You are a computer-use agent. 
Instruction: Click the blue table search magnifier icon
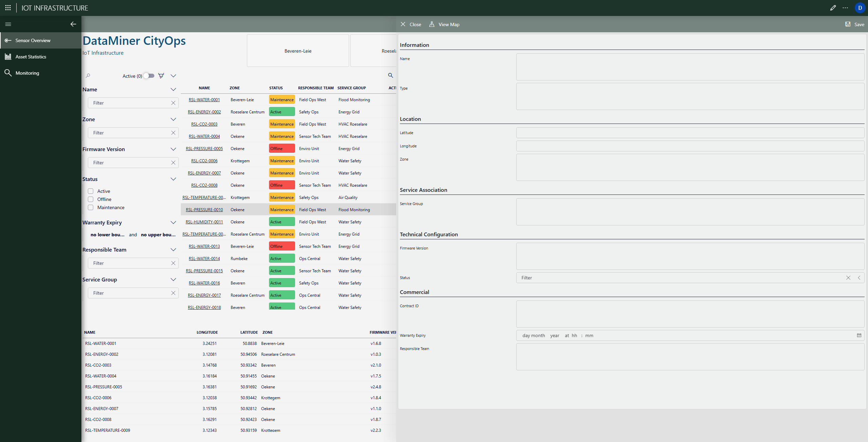(390, 75)
